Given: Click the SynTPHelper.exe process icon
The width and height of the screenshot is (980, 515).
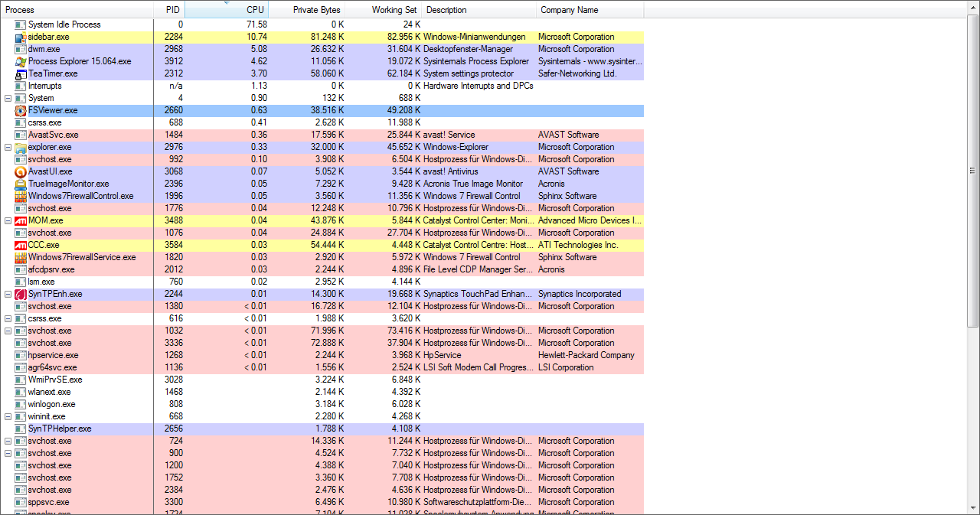Looking at the screenshot, I should tap(21, 429).
